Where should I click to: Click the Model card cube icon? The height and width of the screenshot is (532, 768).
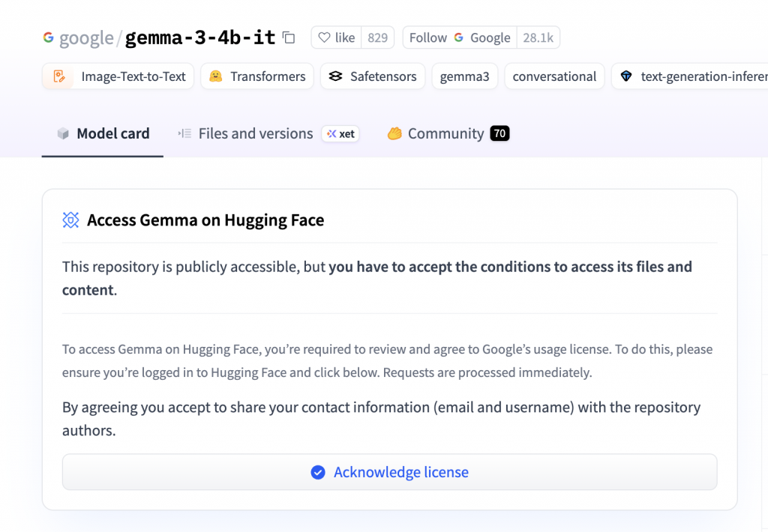pyautogui.click(x=63, y=133)
